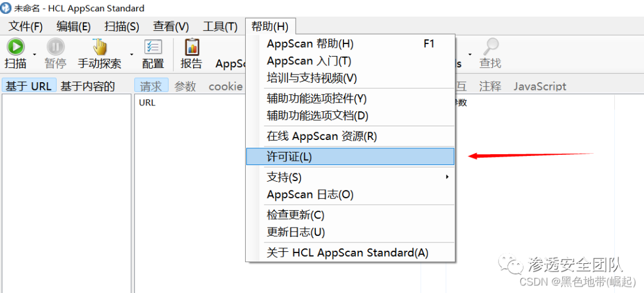This screenshot has width=644, height=293.
Task: Select 培训与支持视频(V) menu entry
Action: (351, 77)
